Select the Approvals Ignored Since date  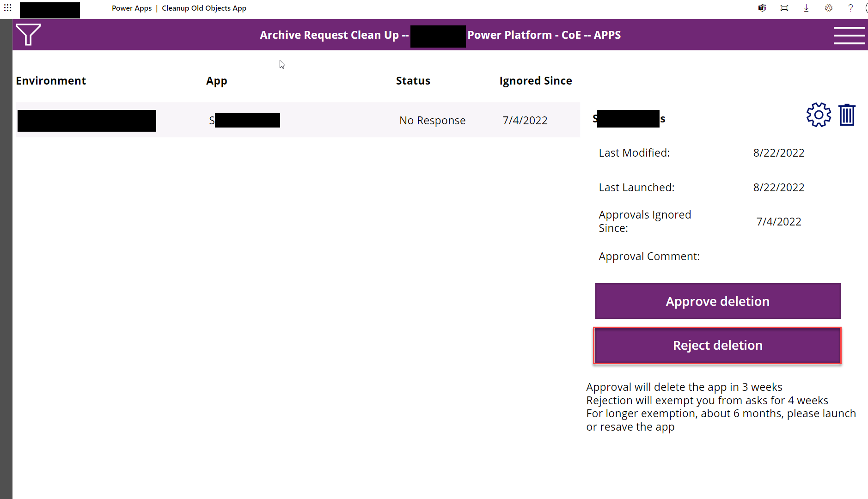pyautogui.click(x=778, y=221)
